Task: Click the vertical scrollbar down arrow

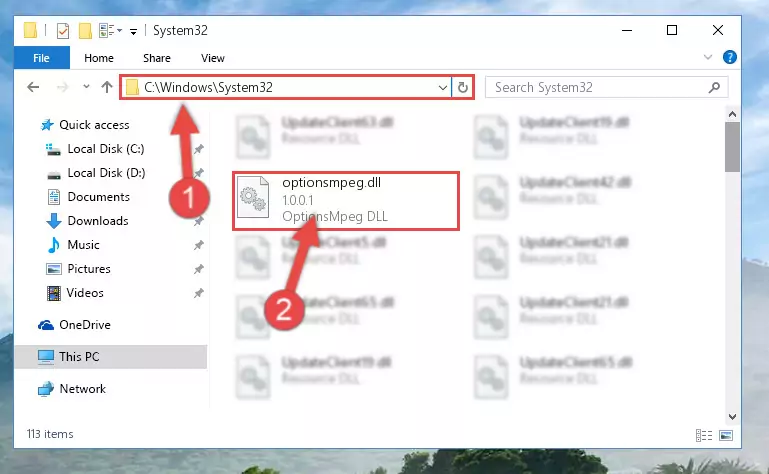Action: (x=732, y=417)
